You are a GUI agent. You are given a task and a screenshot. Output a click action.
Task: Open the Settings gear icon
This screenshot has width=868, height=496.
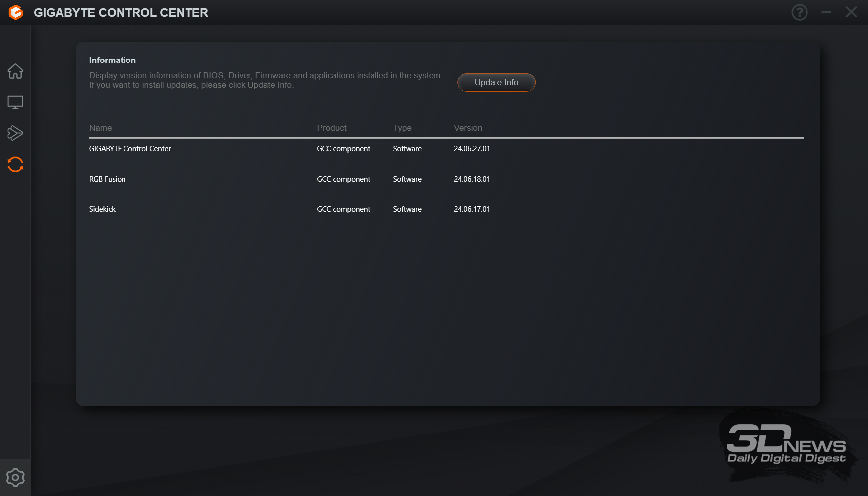pyautogui.click(x=15, y=477)
